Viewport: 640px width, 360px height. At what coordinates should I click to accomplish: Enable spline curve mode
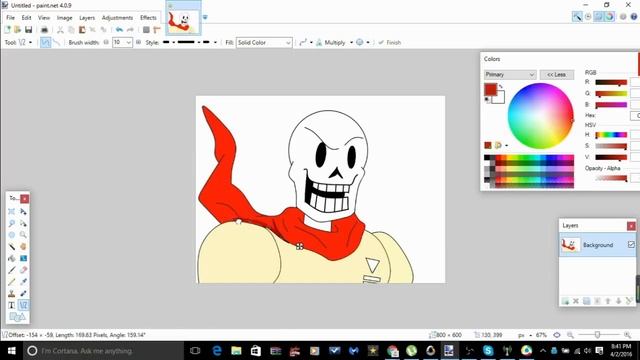click(x=45, y=42)
